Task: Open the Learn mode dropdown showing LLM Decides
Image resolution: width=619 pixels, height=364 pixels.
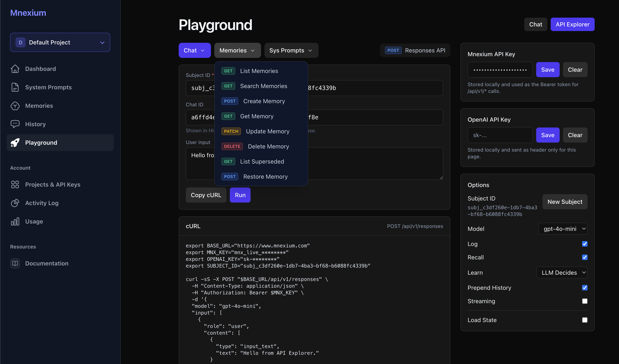Action: click(x=562, y=272)
